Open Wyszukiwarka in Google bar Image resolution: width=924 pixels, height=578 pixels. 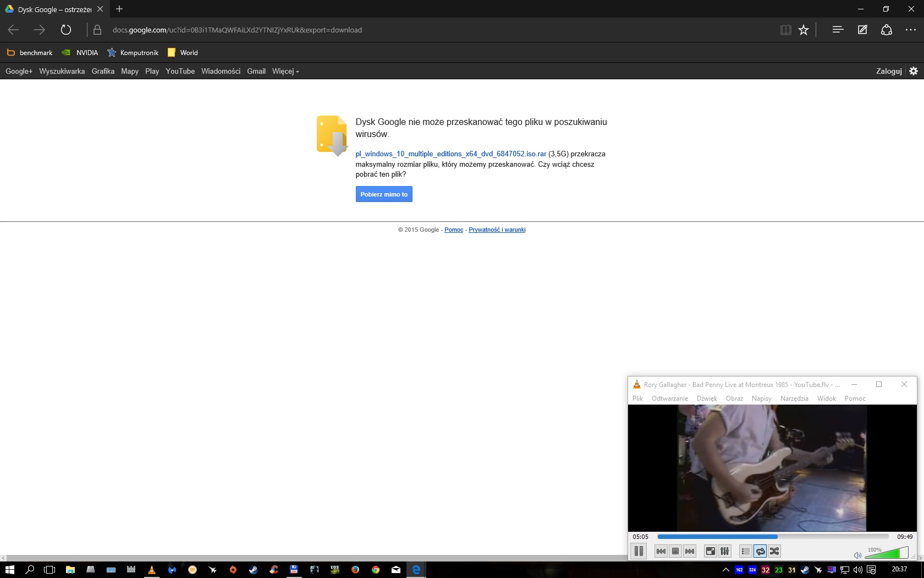[62, 71]
